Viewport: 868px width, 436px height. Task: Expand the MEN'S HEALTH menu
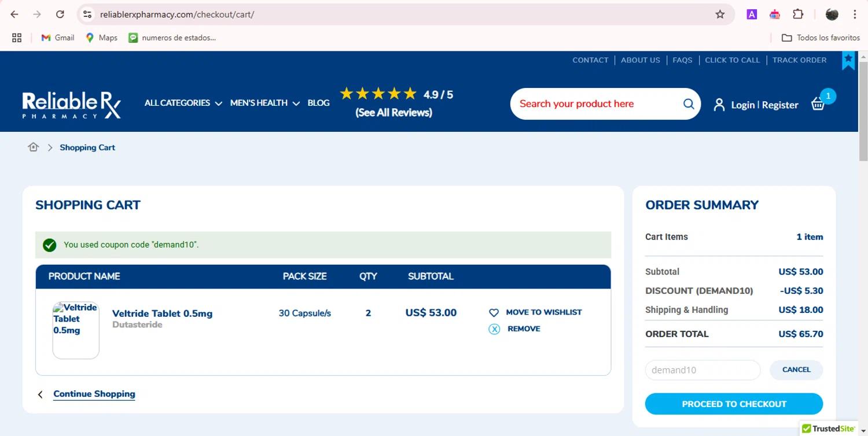click(x=264, y=103)
